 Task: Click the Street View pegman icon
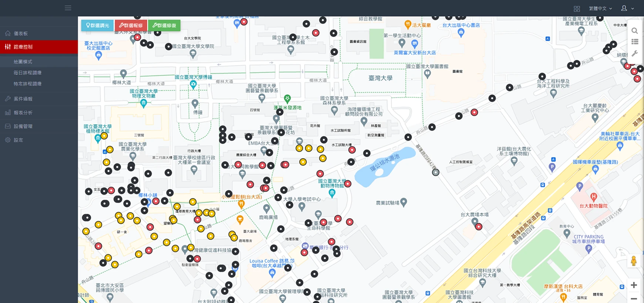[634, 261]
